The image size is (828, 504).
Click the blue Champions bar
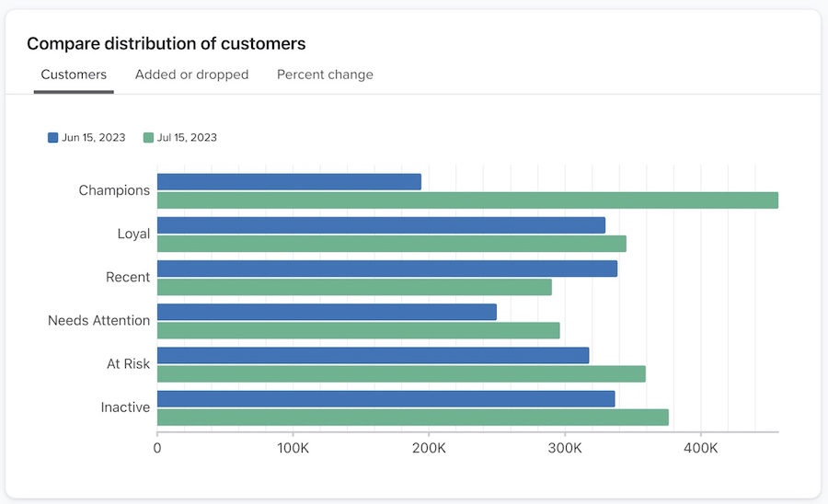pos(289,182)
